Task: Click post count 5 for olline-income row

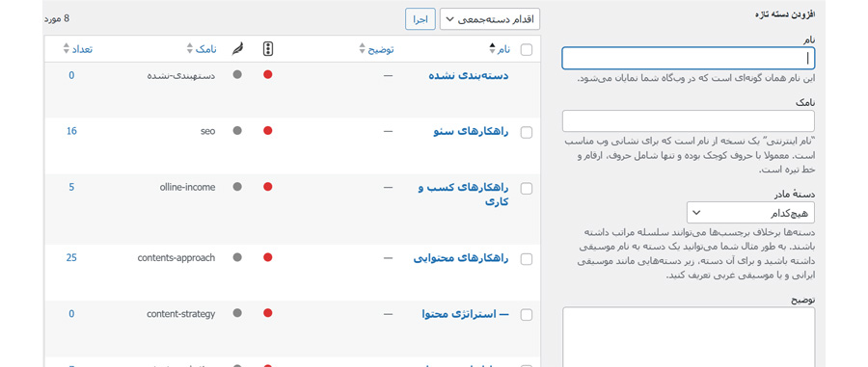Action: tap(71, 187)
